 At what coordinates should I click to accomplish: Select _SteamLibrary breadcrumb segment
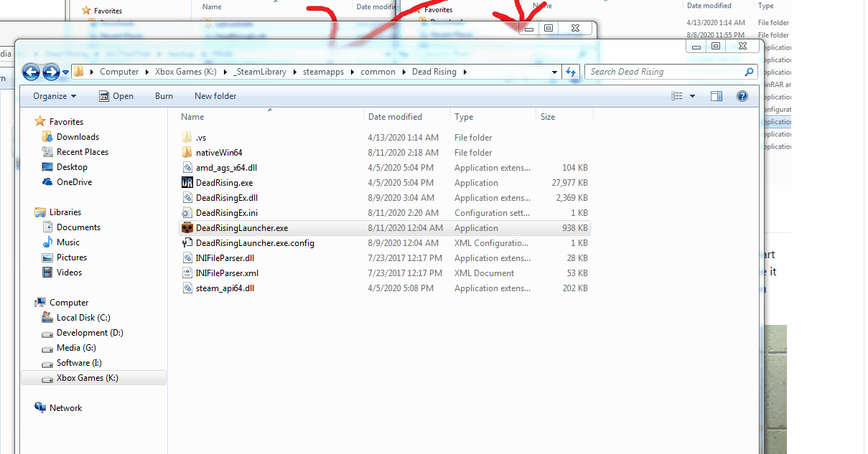pyautogui.click(x=259, y=72)
